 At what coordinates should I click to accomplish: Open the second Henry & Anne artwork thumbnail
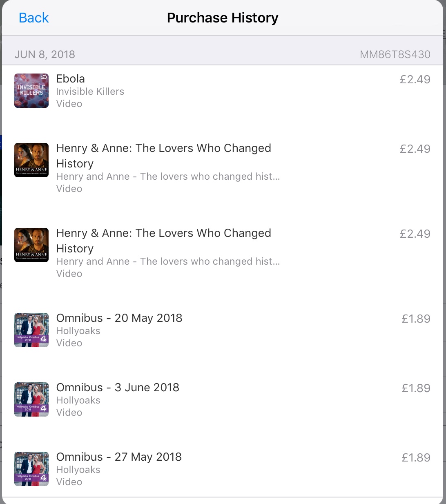(x=31, y=245)
